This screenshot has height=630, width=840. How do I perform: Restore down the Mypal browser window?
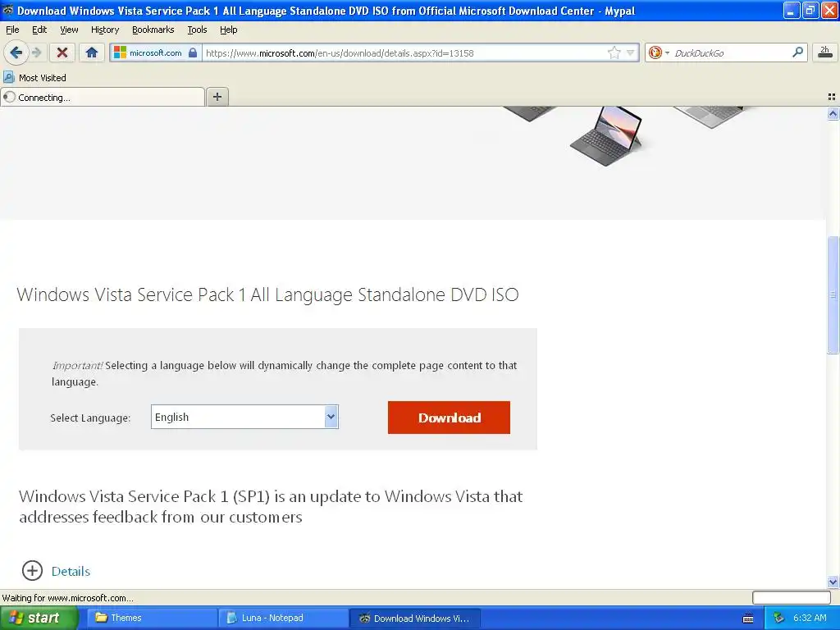click(810, 10)
